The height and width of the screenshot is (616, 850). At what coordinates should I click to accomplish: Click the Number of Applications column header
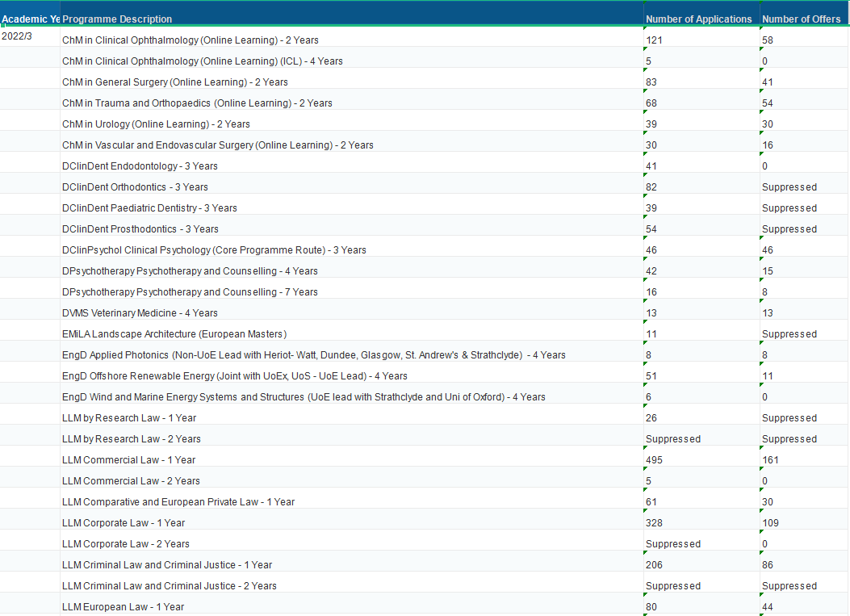pyautogui.click(x=699, y=19)
